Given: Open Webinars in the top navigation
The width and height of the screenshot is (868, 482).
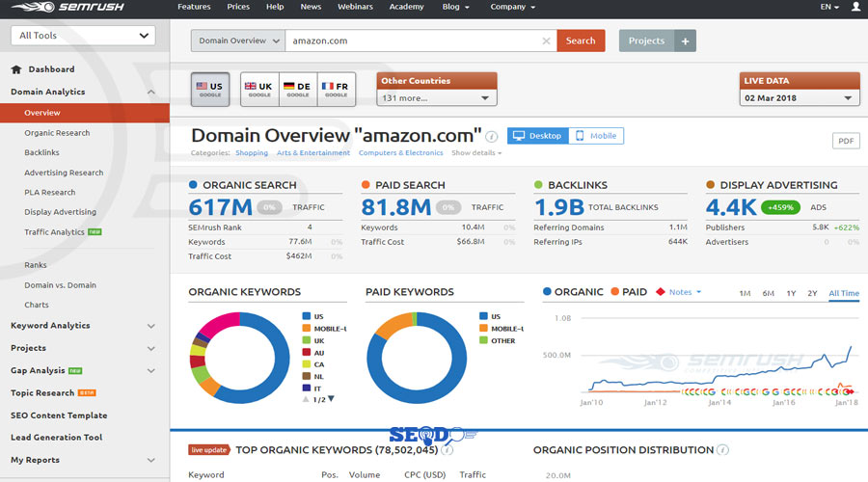Looking at the screenshot, I should (x=355, y=7).
